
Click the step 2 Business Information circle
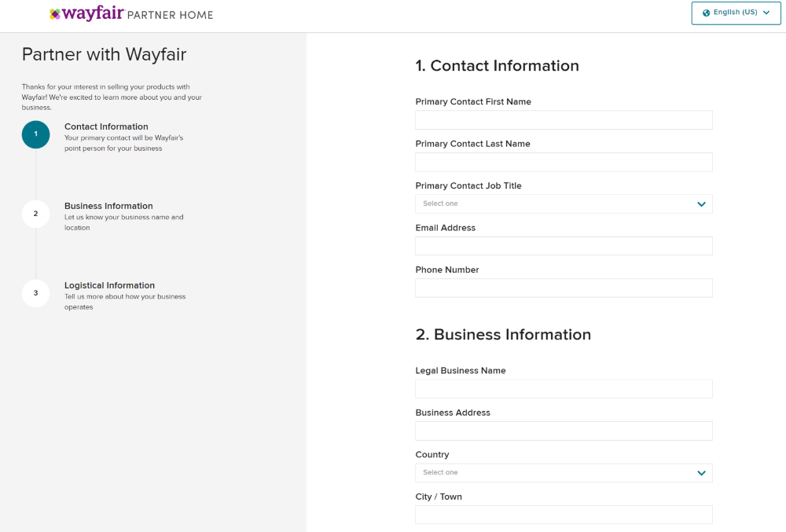click(35, 214)
